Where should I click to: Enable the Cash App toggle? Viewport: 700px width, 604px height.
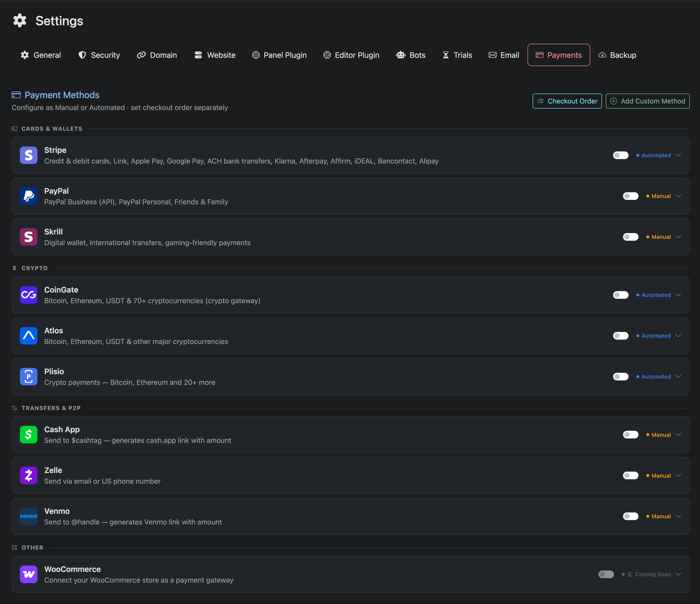tap(631, 435)
